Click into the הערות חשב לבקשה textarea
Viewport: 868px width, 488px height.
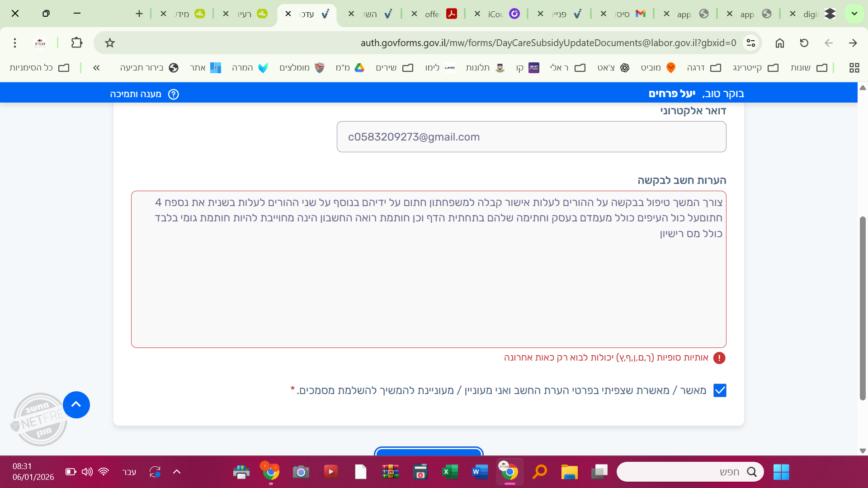[x=428, y=289]
